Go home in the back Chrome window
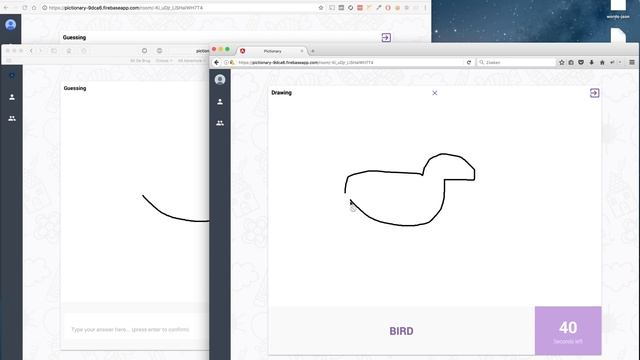Viewport: 640px width, 360px height. pyautogui.click(x=34, y=8)
